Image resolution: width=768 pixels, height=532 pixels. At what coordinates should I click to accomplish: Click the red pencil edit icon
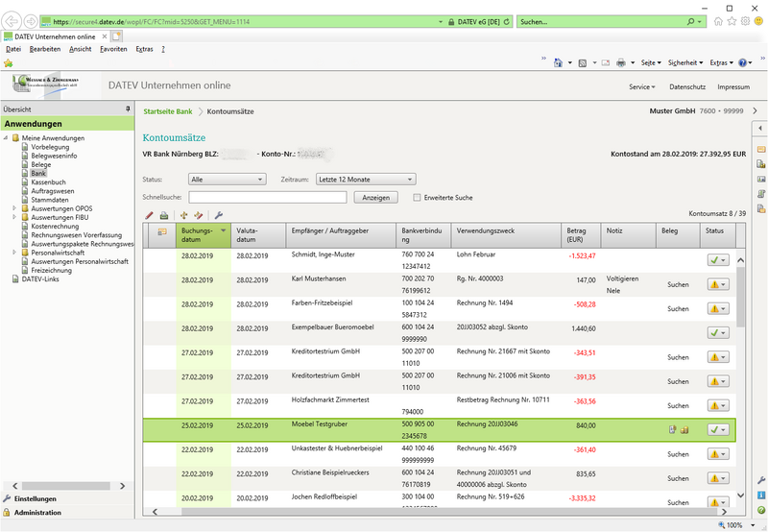(x=150, y=215)
